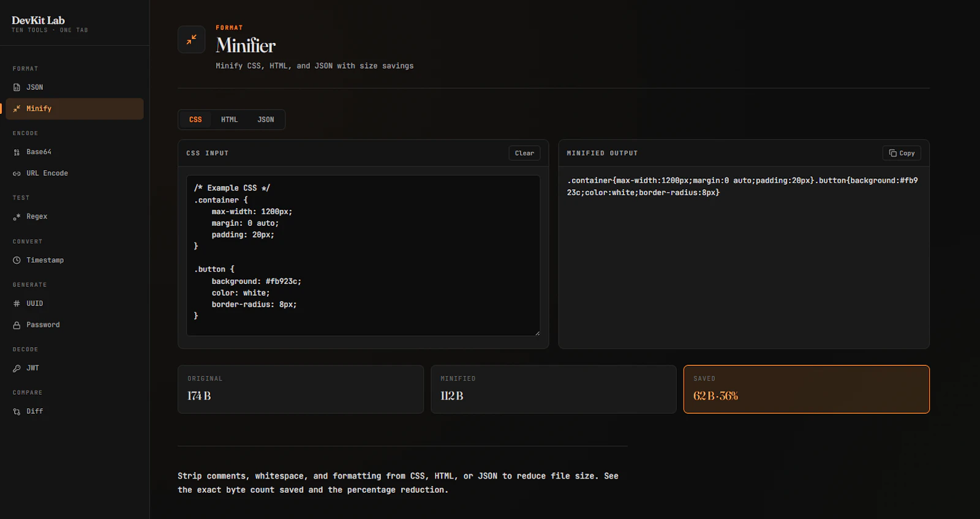Switch to the CSS tab
This screenshot has width=980, height=519.
click(195, 119)
